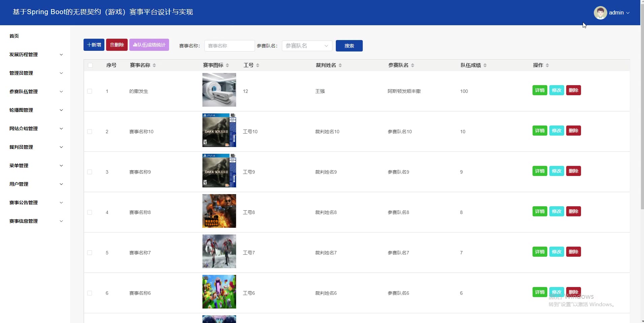Sort by 裁判姓名 column sort icon
This screenshot has width=644, height=323.
tap(340, 65)
